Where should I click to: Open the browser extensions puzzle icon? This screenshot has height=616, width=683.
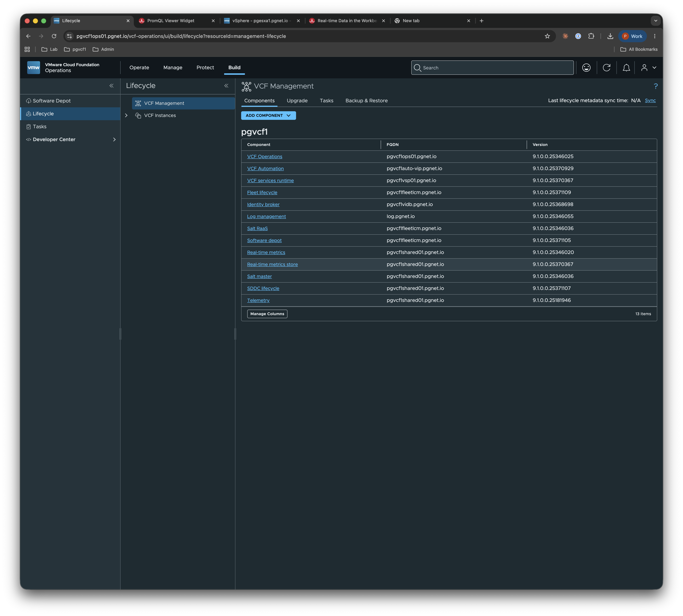point(591,36)
